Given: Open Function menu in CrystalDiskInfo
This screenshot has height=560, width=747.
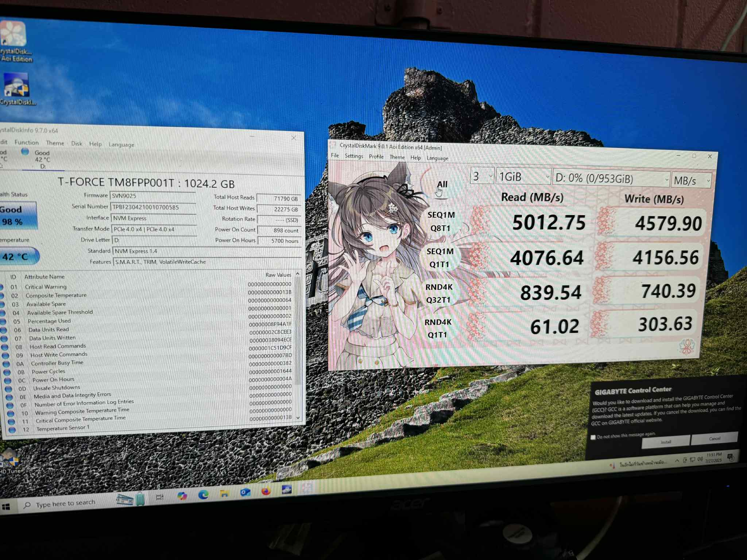Looking at the screenshot, I should click(27, 143).
